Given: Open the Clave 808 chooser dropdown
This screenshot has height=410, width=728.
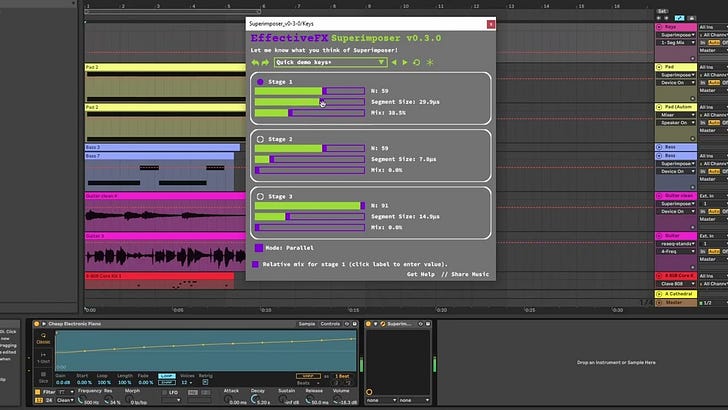Looking at the screenshot, I should 676,284.
